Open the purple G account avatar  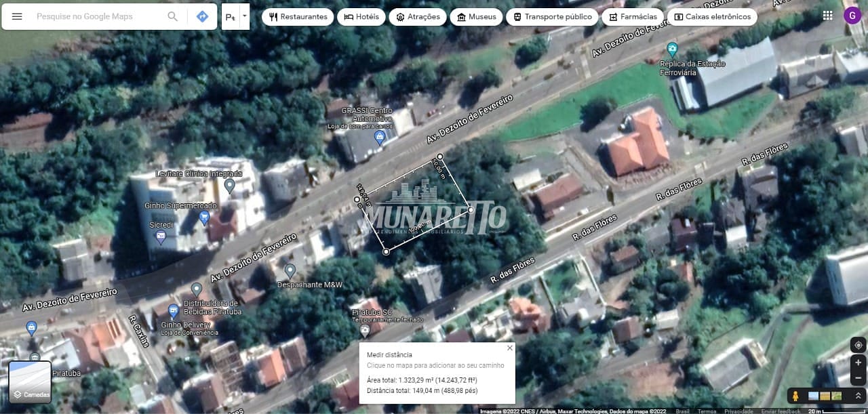(852, 16)
